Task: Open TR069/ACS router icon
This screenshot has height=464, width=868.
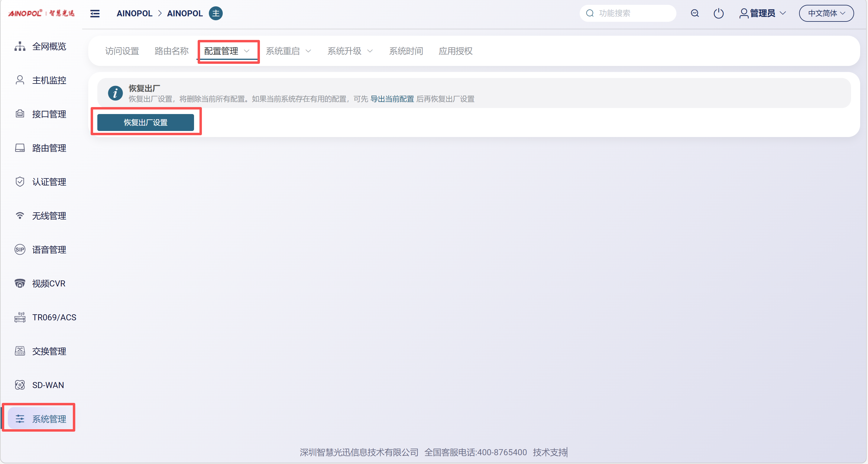Action: (x=20, y=317)
